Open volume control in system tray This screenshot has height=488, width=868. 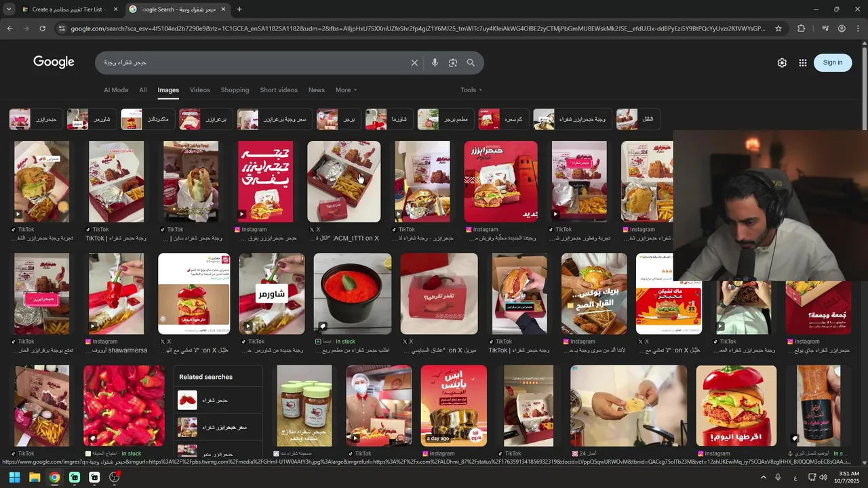click(x=823, y=477)
